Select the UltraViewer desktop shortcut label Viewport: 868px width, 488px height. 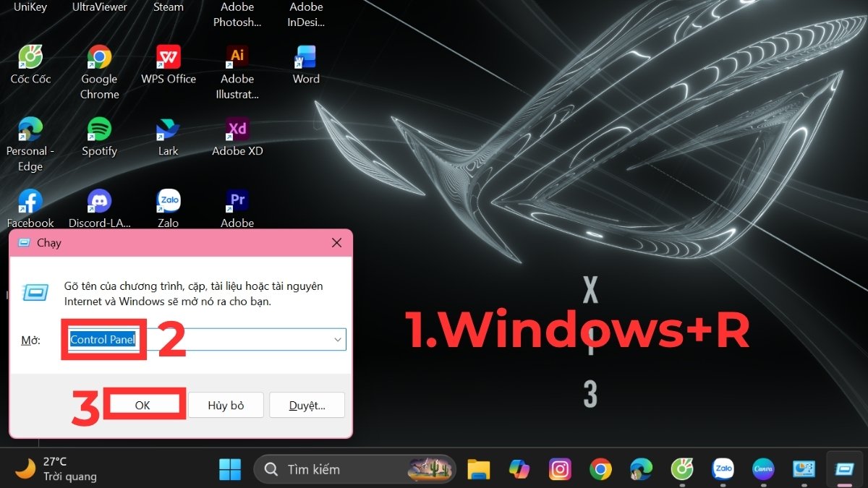click(x=99, y=7)
